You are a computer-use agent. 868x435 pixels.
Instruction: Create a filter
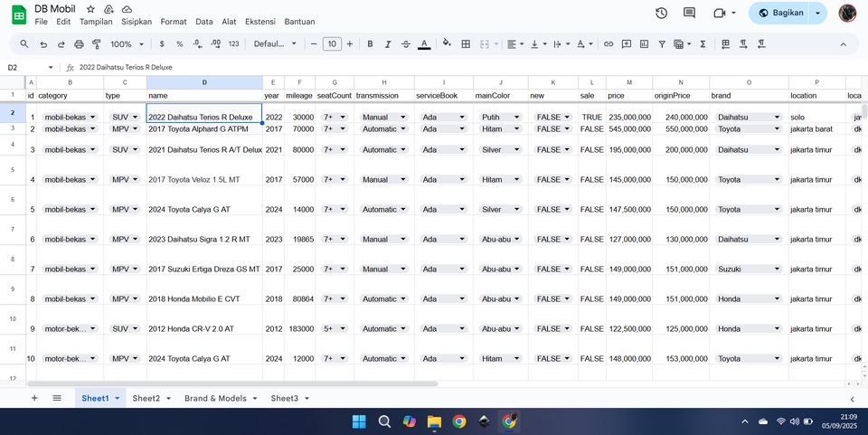coord(662,44)
